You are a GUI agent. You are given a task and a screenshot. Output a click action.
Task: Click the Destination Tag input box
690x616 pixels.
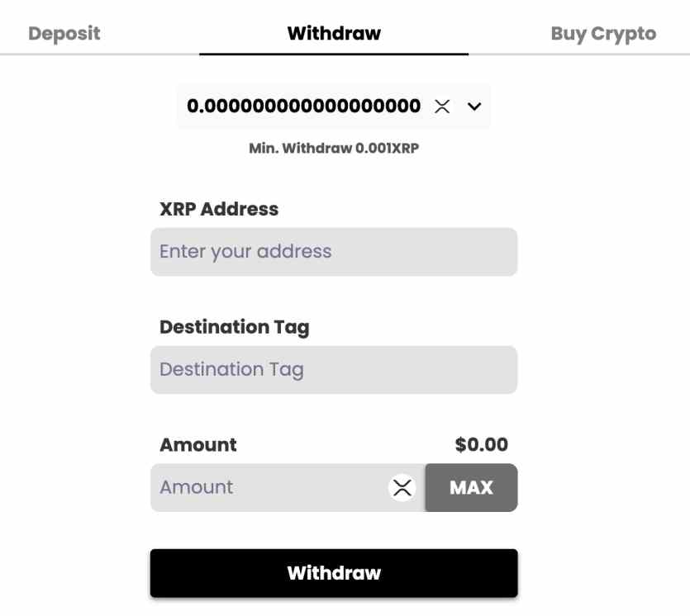point(333,369)
